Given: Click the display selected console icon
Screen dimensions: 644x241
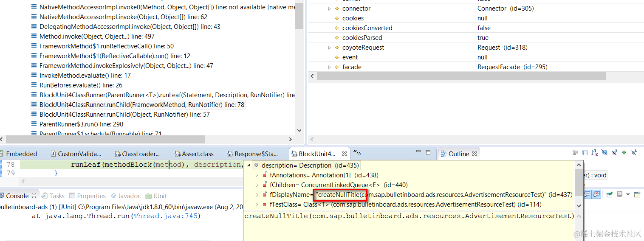Looking at the screenshot, I should (x=619, y=194).
